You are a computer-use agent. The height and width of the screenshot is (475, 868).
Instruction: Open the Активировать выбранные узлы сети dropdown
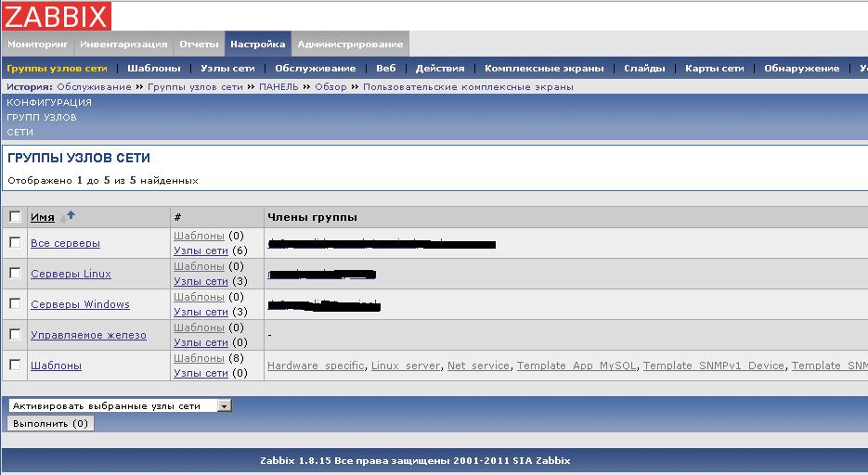click(120, 405)
